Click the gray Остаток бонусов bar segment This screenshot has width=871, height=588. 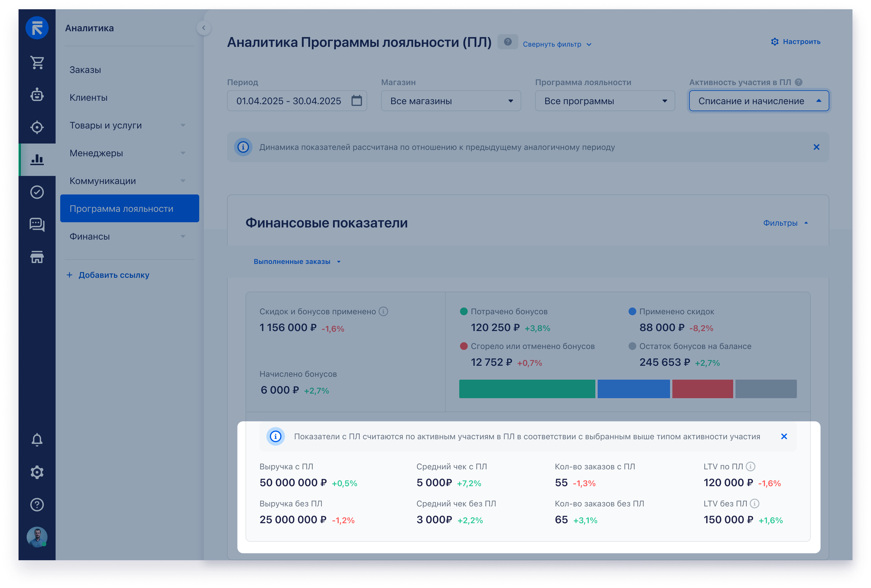point(766,388)
